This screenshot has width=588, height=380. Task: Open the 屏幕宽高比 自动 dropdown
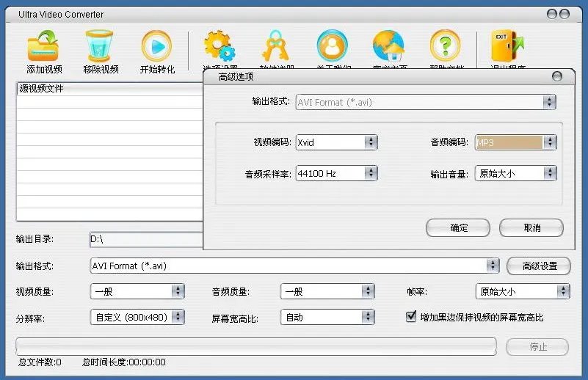[327, 317]
